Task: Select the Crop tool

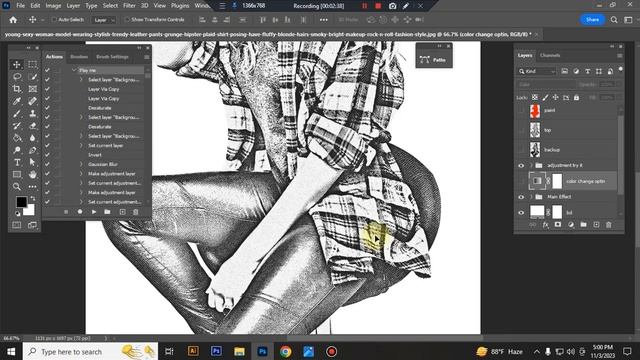Action: click(x=17, y=89)
